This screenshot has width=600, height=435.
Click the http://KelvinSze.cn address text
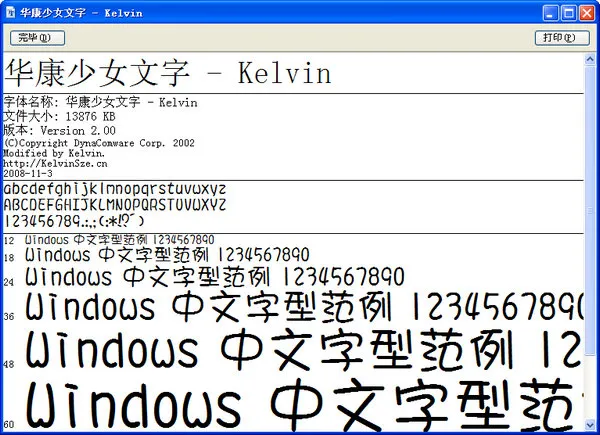point(55,164)
